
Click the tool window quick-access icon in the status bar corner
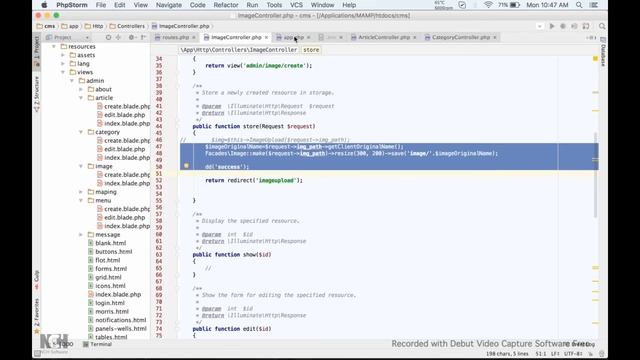[x=37, y=353]
